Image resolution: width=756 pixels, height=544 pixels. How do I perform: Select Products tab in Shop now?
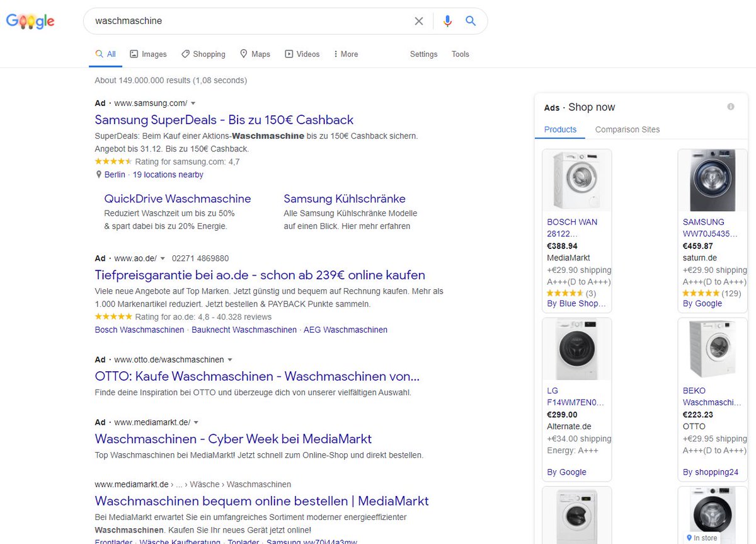click(x=560, y=130)
